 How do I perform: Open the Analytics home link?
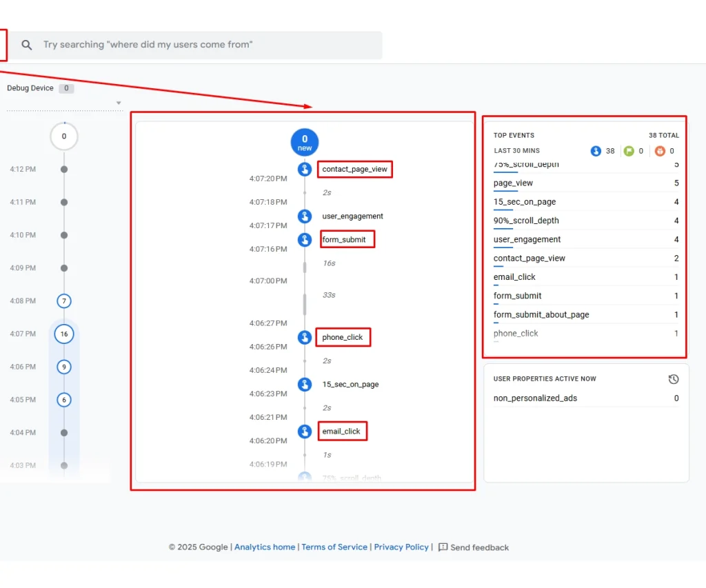pyautogui.click(x=264, y=547)
